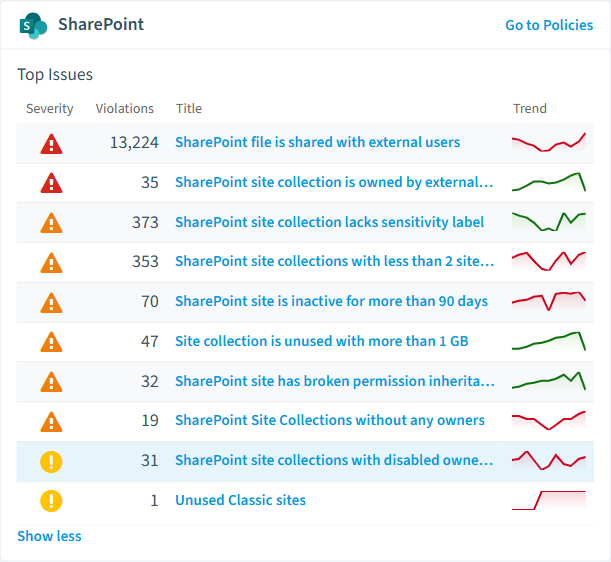Click the 373 violations count
The width and height of the screenshot is (611, 562).
pos(145,223)
